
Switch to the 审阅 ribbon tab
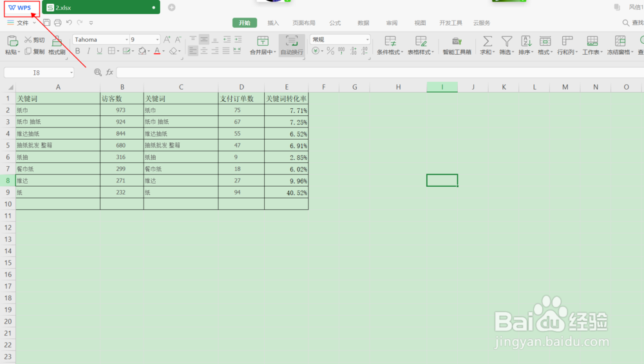point(392,23)
